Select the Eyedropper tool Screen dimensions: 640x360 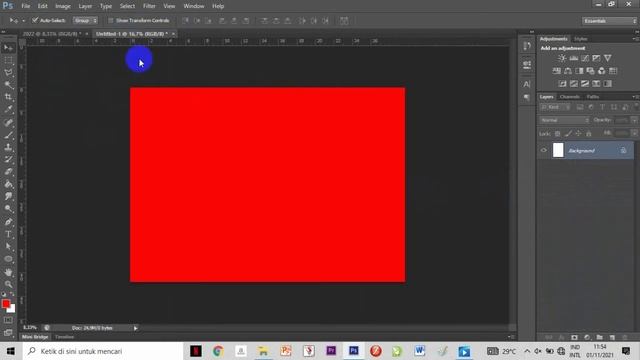tap(8, 109)
